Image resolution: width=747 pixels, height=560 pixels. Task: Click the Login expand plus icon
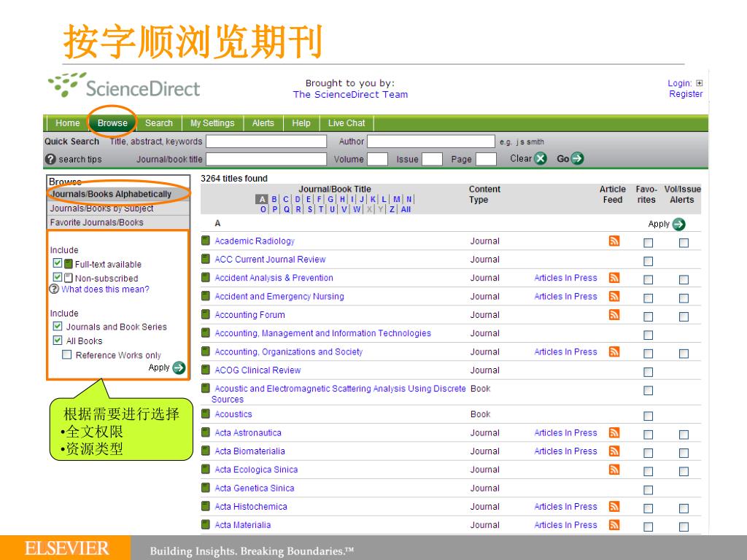point(700,83)
